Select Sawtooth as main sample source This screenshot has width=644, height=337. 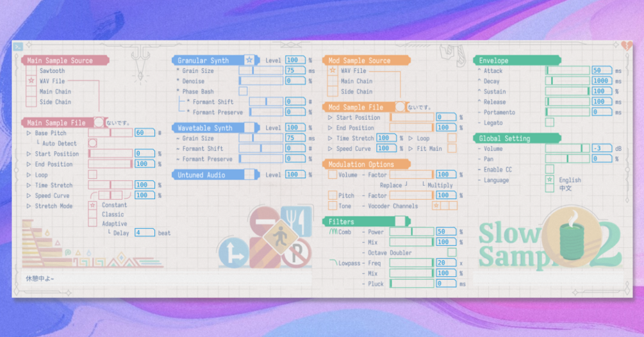pos(31,70)
